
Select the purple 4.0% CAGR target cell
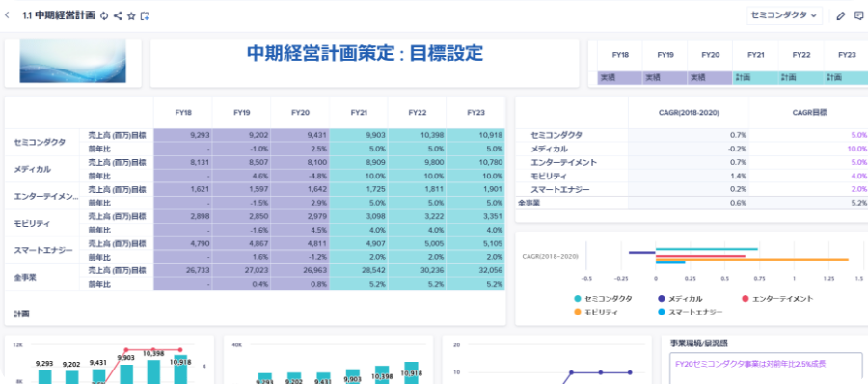click(x=809, y=177)
